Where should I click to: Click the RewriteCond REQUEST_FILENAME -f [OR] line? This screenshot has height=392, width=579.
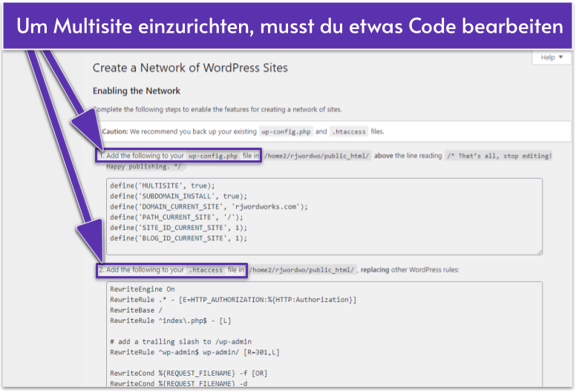point(189,373)
